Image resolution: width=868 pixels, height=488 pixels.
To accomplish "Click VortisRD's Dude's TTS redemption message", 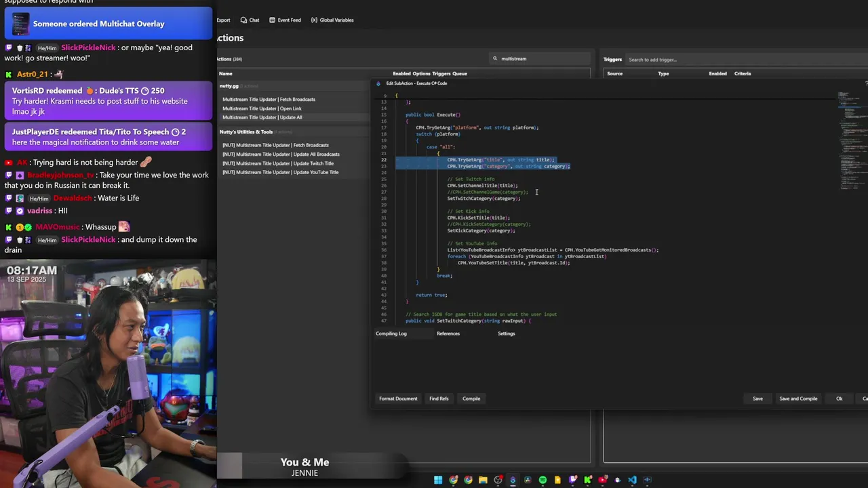I will pos(108,101).
